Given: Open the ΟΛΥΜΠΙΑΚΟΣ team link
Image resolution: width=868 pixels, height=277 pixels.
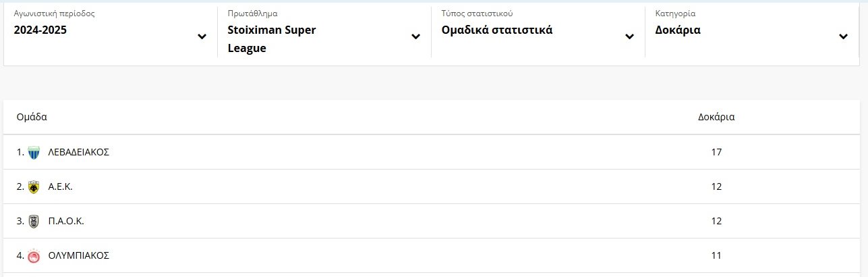Looking at the screenshot, I should tap(78, 255).
